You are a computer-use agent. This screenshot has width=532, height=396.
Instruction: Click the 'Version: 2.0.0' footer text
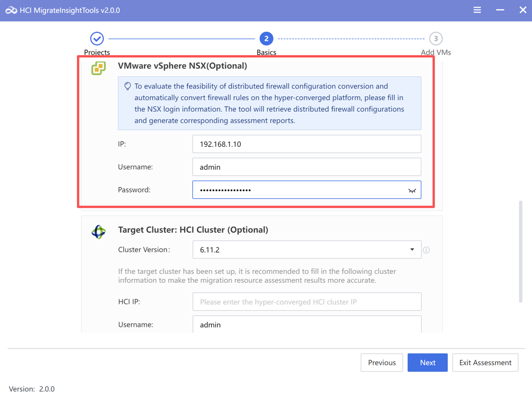point(32,389)
